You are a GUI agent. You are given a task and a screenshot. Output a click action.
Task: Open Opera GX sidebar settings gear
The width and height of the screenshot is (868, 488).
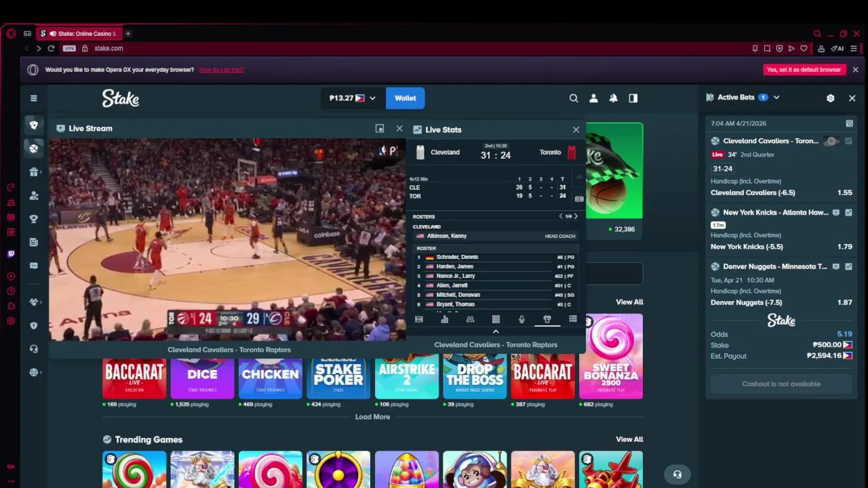pos(11,321)
